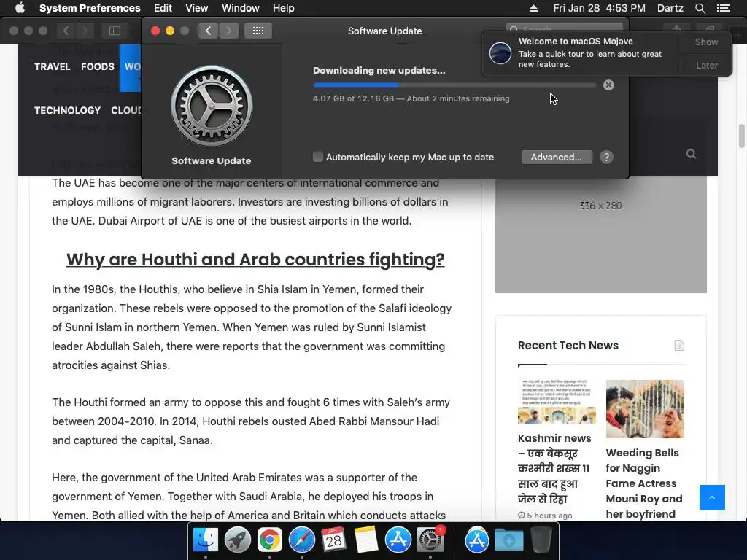Go forward in Software Update window

228,31
